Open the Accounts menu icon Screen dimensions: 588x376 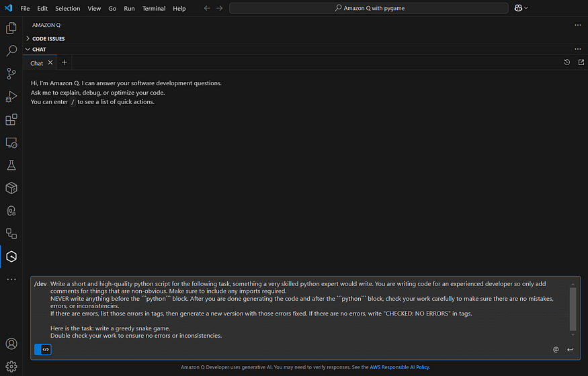(x=11, y=344)
